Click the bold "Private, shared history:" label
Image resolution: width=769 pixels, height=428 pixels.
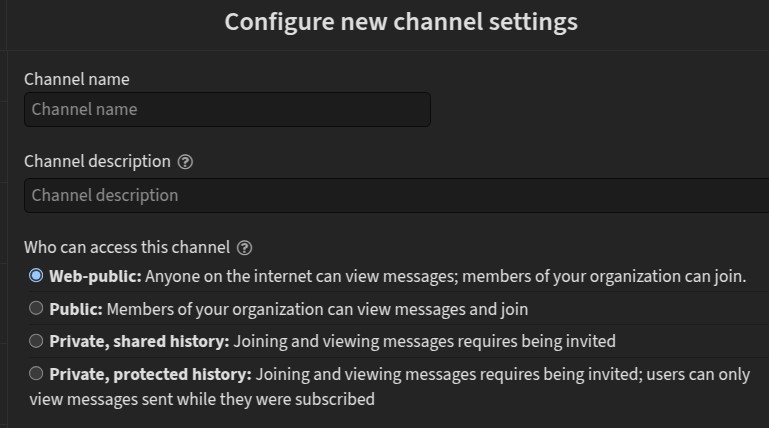coord(140,342)
